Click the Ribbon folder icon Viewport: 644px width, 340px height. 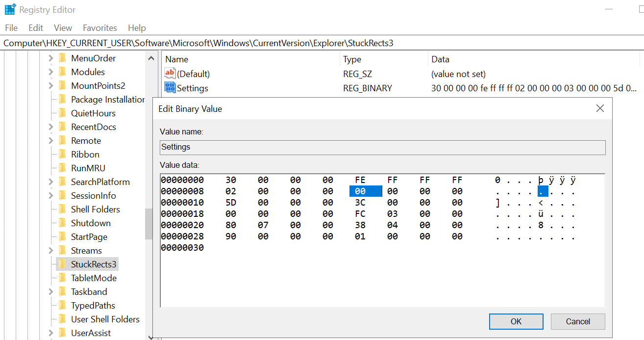(62, 154)
